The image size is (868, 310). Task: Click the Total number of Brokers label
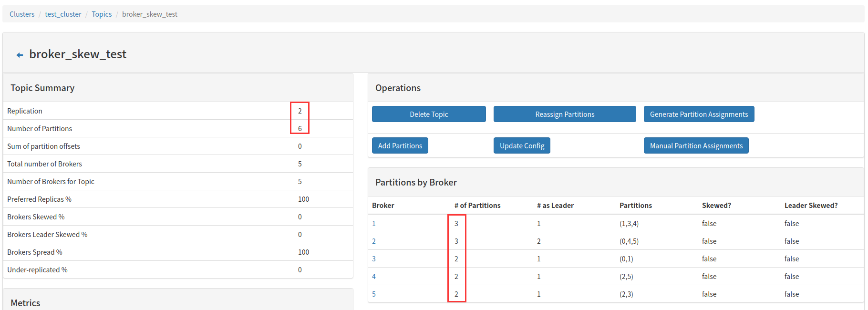pyautogui.click(x=44, y=164)
